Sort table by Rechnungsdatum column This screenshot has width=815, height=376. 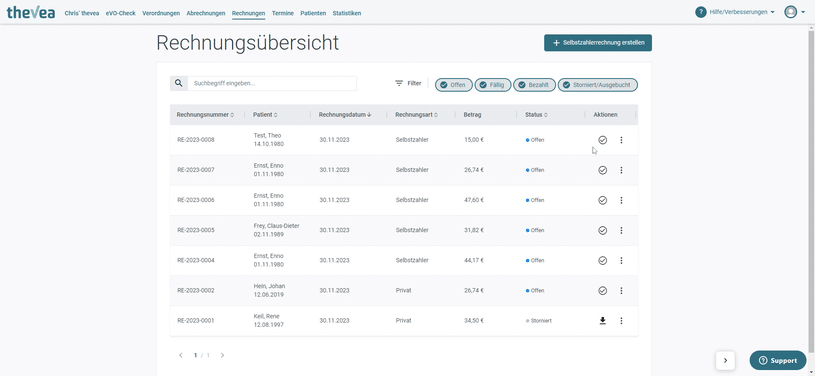click(345, 115)
